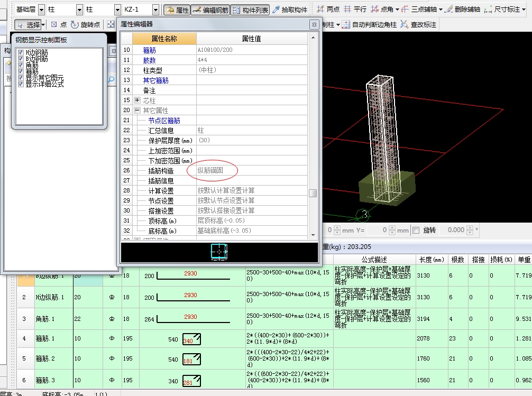Click the 节点区箍筋 property link

[x=164, y=121]
